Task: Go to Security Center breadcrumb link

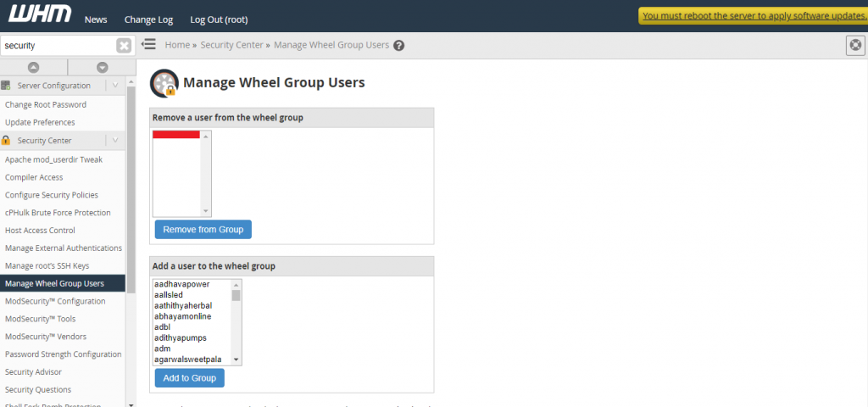Action: [233, 45]
